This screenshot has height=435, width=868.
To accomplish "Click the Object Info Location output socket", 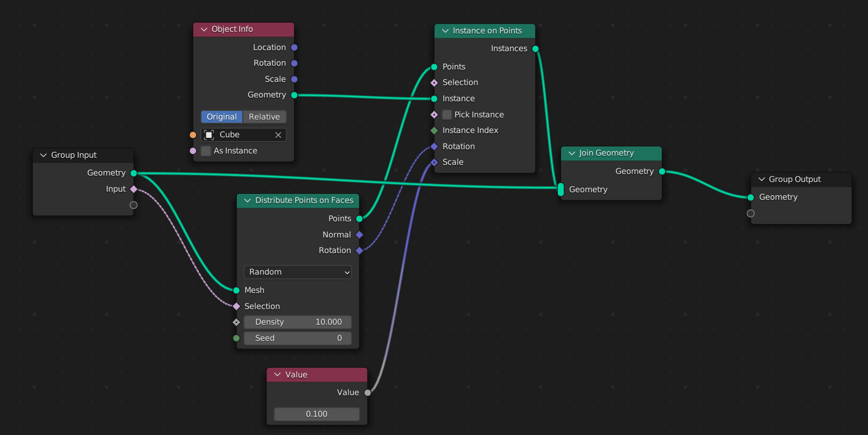I will [x=295, y=47].
